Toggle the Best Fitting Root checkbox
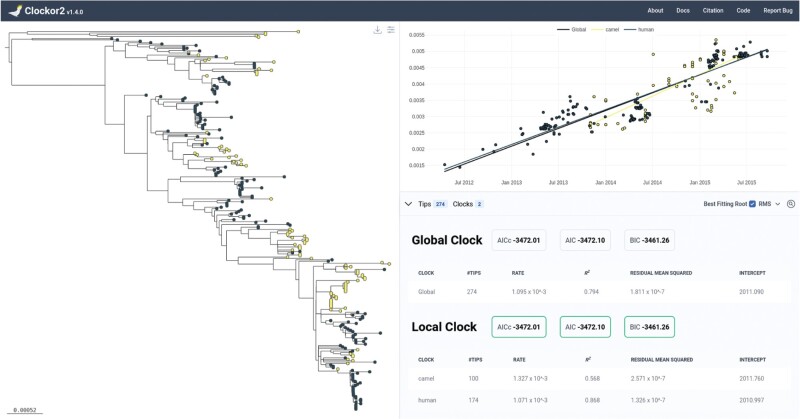Image resolution: width=800 pixels, height=419 pixels. click(x=752, y=203)
